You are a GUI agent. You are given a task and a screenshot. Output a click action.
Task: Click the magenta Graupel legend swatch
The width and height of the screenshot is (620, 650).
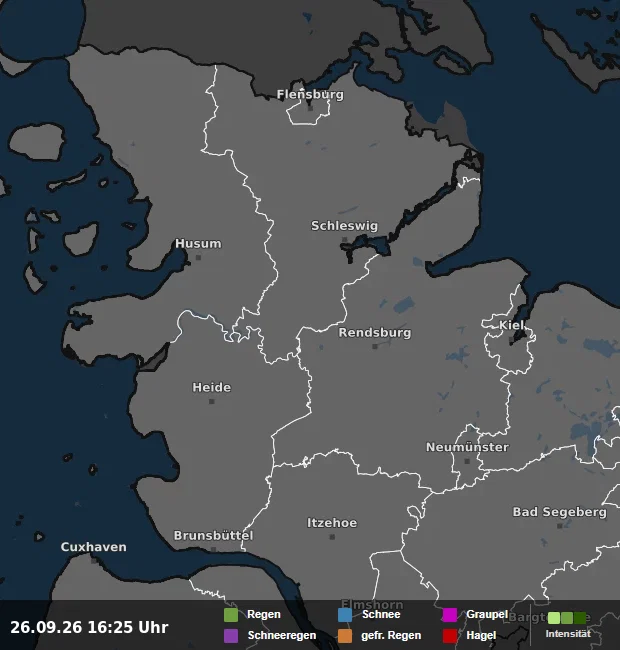point(450,615)
